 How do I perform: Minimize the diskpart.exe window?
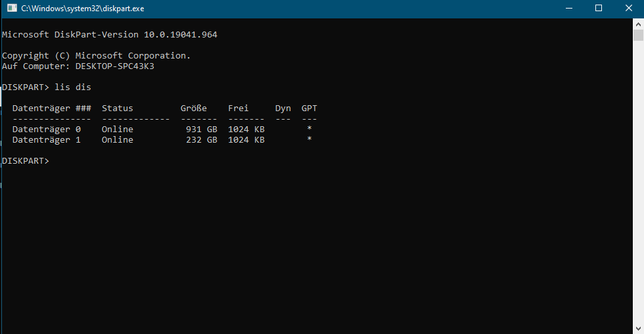click(569, 8)
